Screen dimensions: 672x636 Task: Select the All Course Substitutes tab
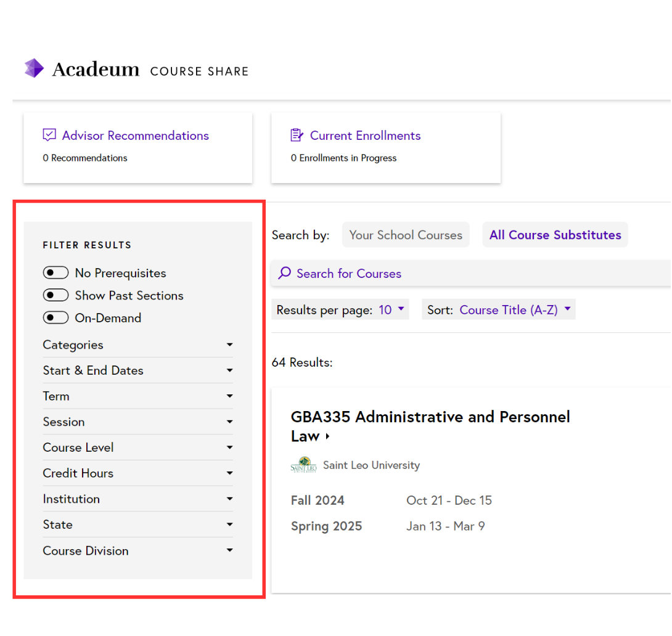tap(555, 235)
